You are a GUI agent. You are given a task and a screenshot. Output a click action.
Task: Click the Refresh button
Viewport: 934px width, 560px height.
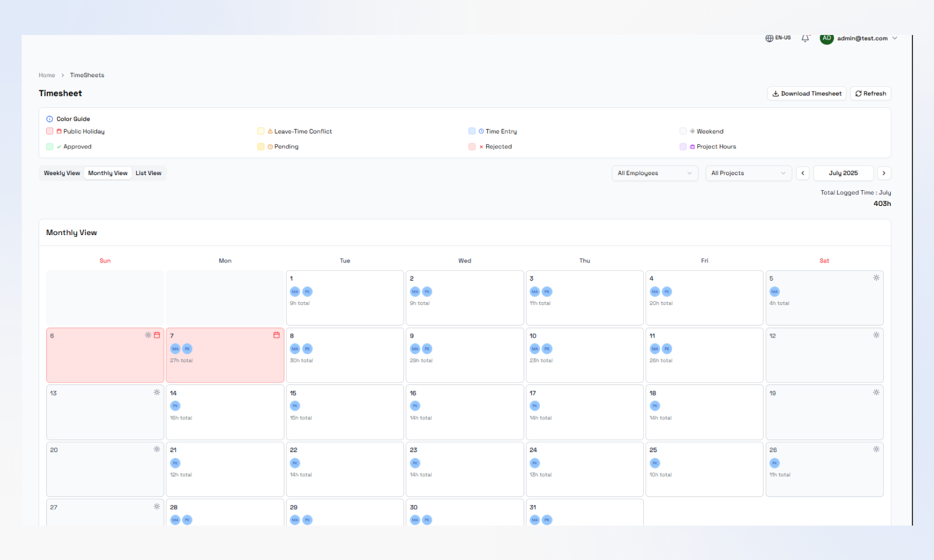coord(870,93)
